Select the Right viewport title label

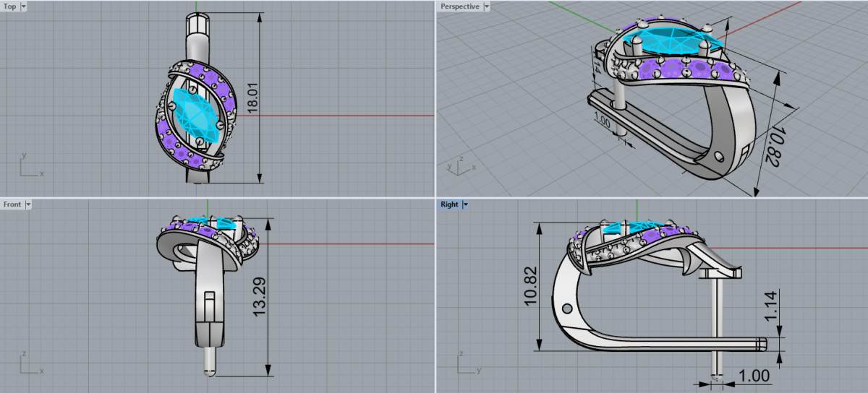449,204
